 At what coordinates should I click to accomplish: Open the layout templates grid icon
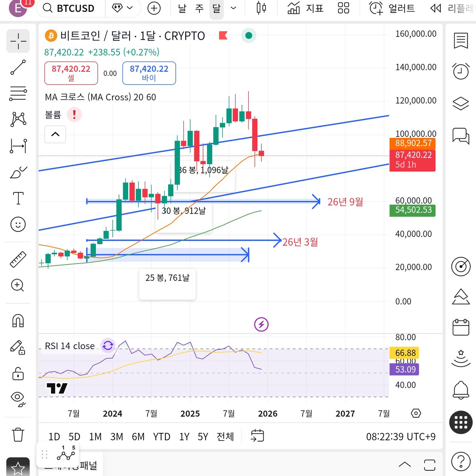(x=344, y=8)
